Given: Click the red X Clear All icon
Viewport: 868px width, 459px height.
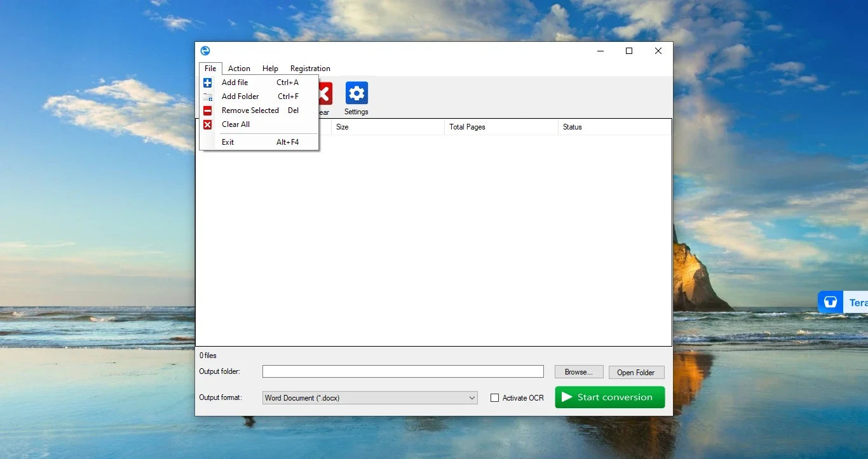Looking at the screenshot, I should click(x=207, y=124).
